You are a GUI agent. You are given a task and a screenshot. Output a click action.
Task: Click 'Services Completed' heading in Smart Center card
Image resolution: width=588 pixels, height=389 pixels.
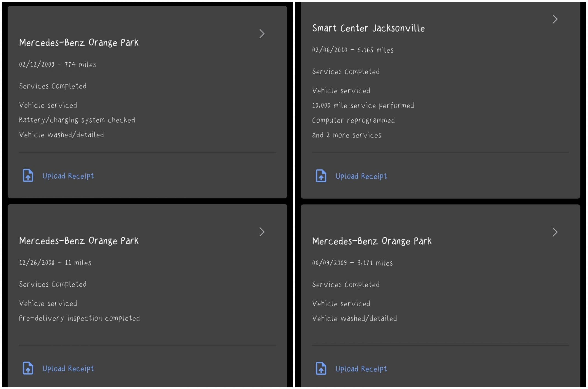click(x=346, y=71)
